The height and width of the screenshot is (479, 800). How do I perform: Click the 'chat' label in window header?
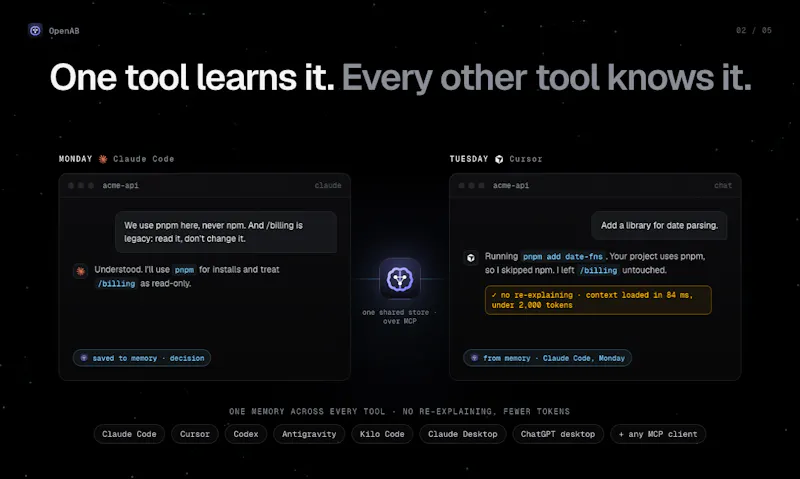point(723,186)
